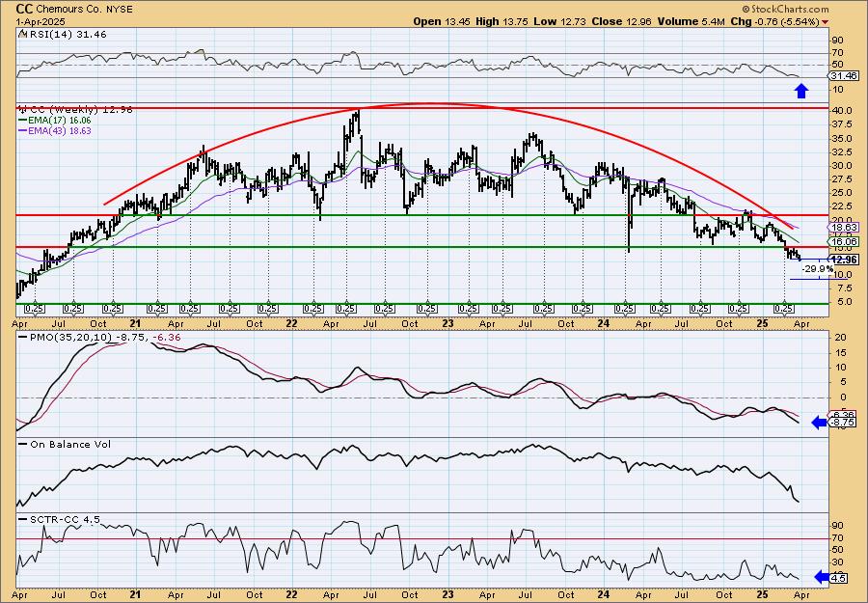Click the 37.5 price axis label
This screenshot has height=603, width=868.
click(x=843, y=124)
